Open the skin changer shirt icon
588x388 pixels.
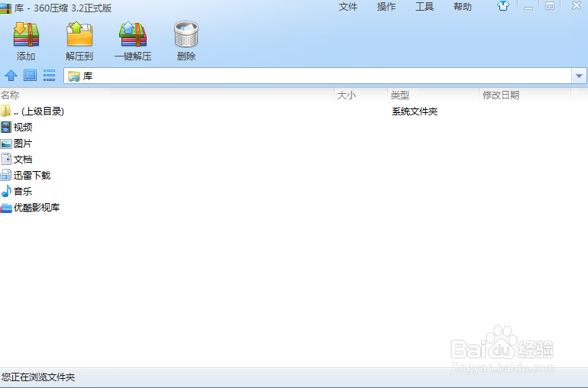(x=503, y=6)
